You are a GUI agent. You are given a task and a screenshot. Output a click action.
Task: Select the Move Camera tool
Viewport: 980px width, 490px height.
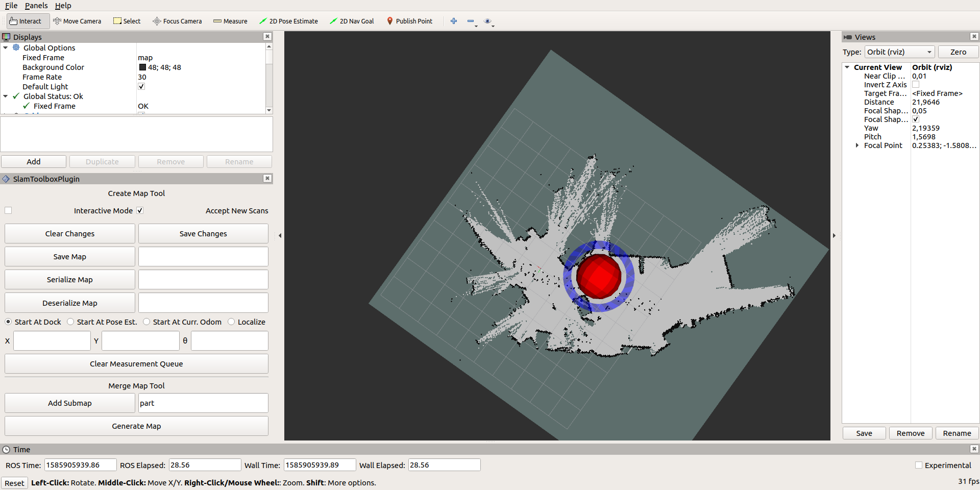[78, 21]
